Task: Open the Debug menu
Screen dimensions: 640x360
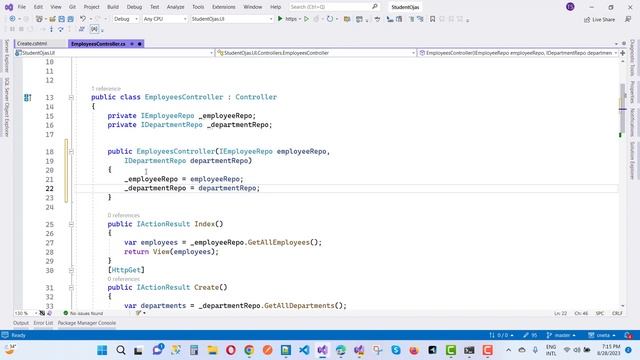Action: [x=134, y=7]
